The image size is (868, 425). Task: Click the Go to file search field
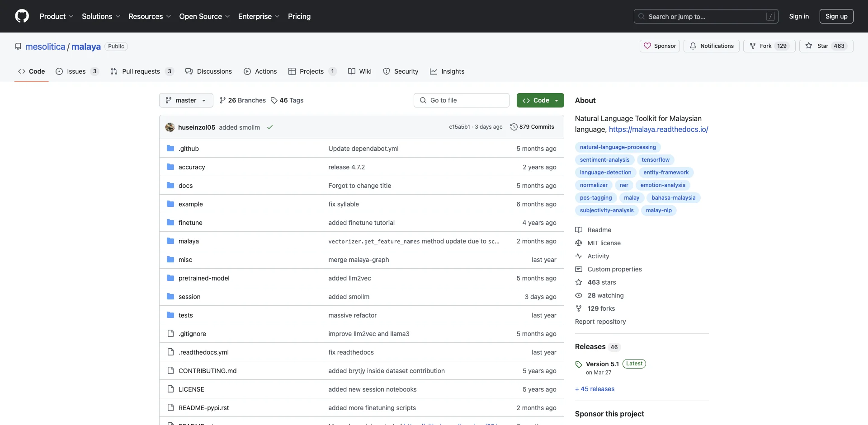[461, 100]
